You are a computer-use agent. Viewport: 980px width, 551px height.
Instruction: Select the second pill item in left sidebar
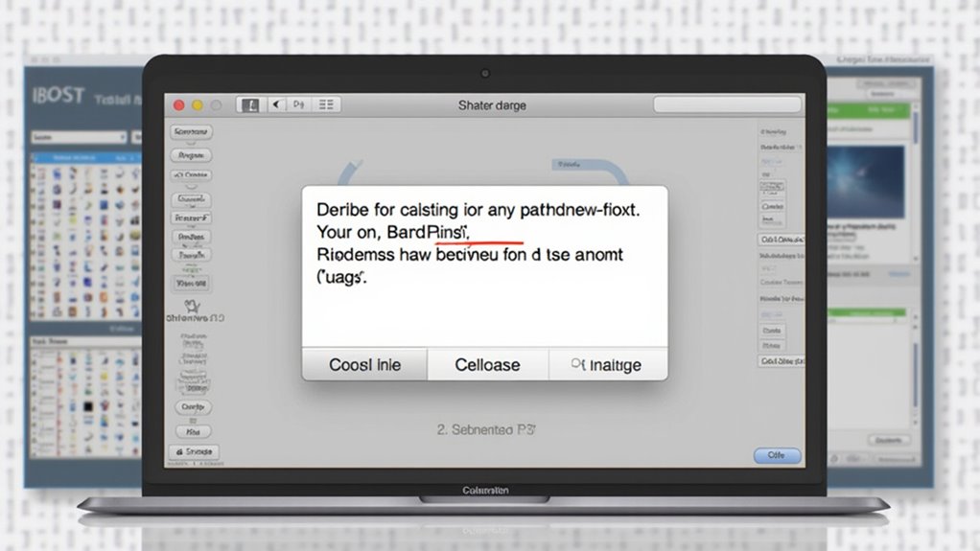pos(191,155)
